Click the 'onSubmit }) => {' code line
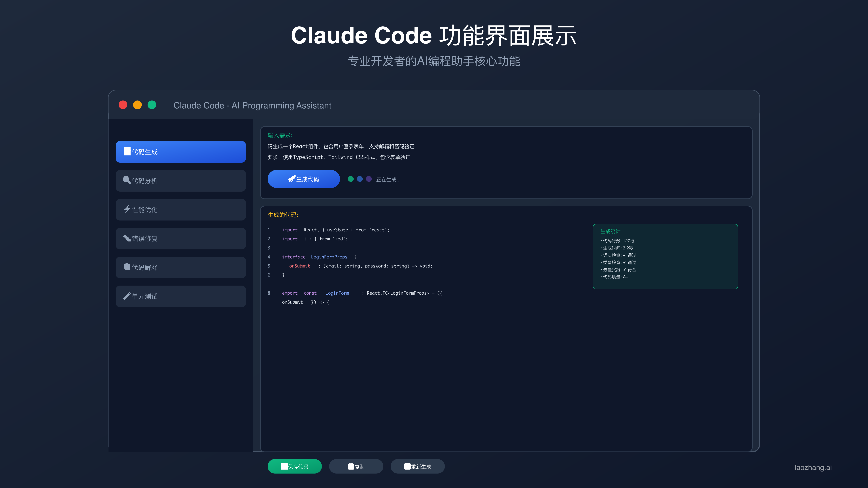Screen dimensions: 868x488 [306, 302]
